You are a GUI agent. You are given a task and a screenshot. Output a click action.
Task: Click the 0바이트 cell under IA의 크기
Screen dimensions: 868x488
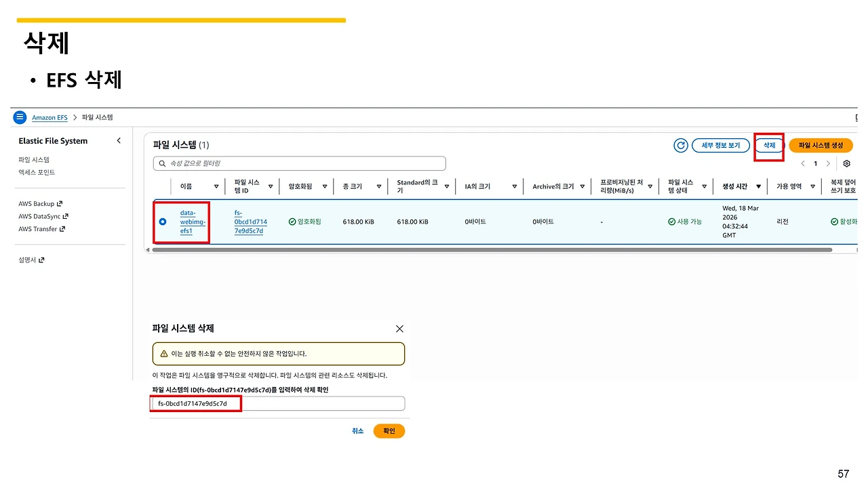pyautogui.click(x=475, y=222)
